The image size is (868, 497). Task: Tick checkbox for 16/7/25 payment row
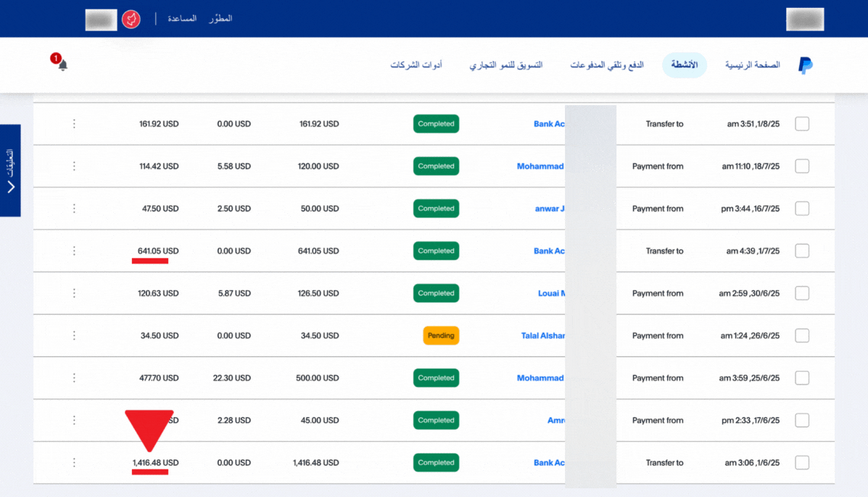[802, 209]
